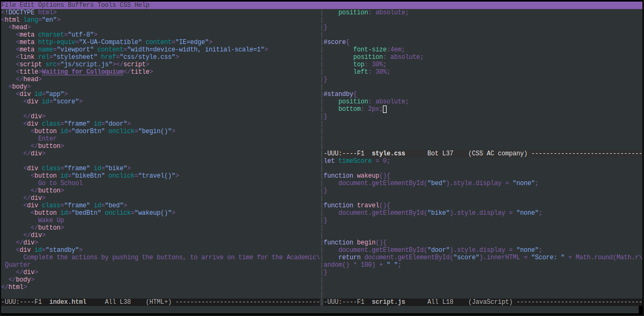The height and width of the screenshot is (316, 644).
Task: Click the id="standby" div line
Action: pyautogui.click(x=49, y=250)
